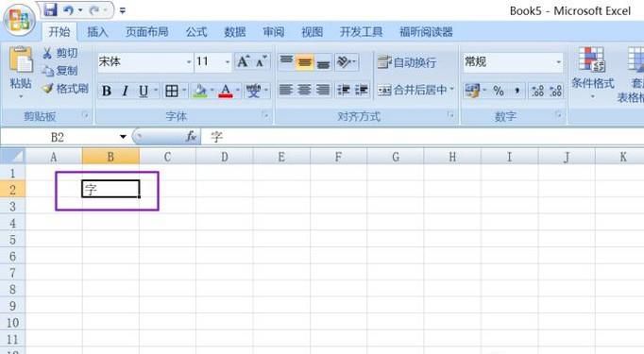Click the 粘贴 paste icon
This screenshot has width=644, height=354.
pos(21,60)
